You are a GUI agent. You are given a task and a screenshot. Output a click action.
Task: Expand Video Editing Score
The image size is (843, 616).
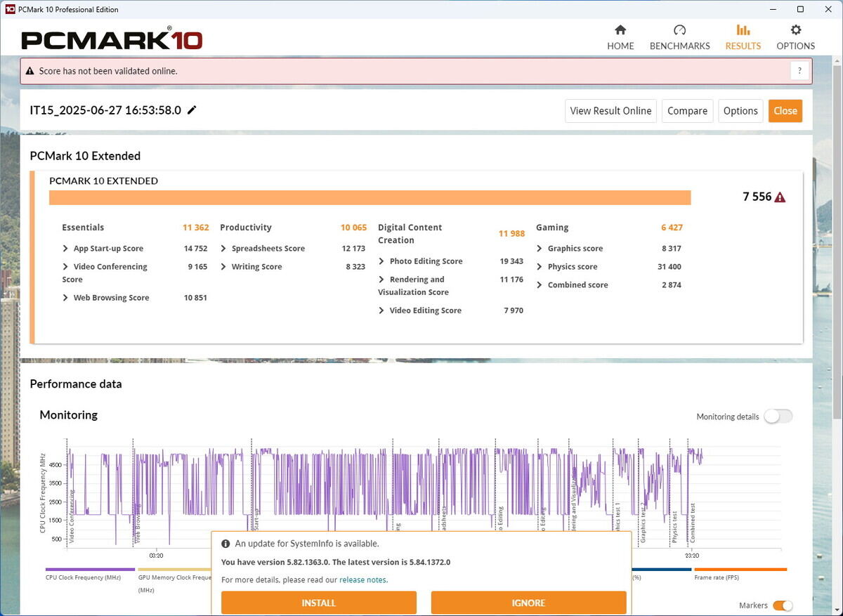pyautogui.click(x=382, y=310)
